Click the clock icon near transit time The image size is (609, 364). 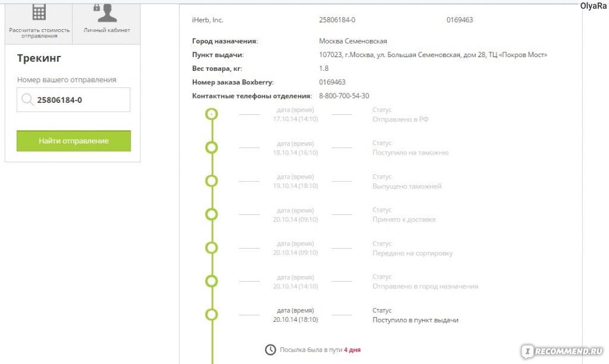pos(271,350)
